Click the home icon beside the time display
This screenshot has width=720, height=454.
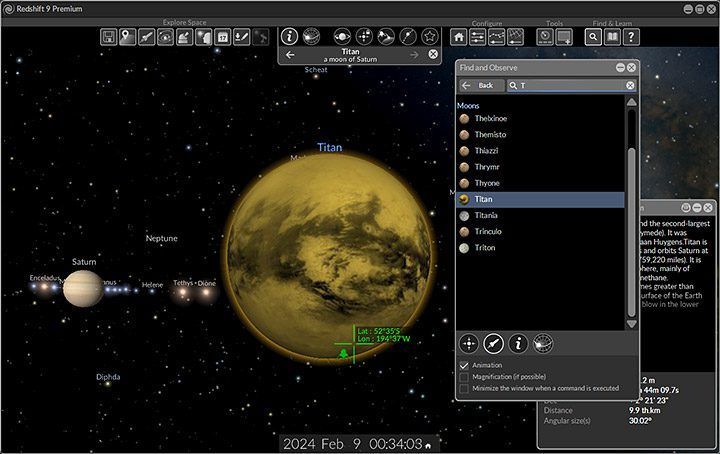click(x=428, y=445)
